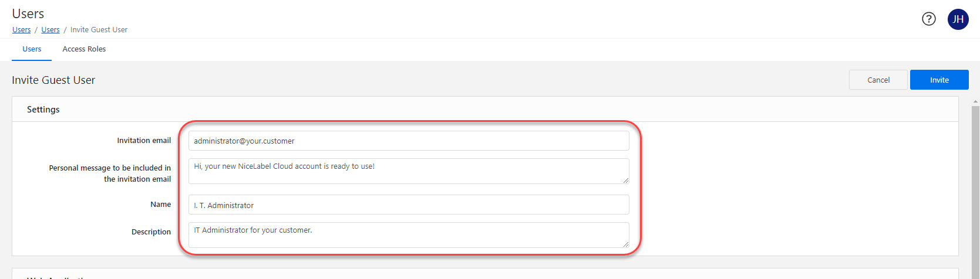Switch to the Access Roles tab
The width and height of the screenshot is (980, 279).
(84, 49)
